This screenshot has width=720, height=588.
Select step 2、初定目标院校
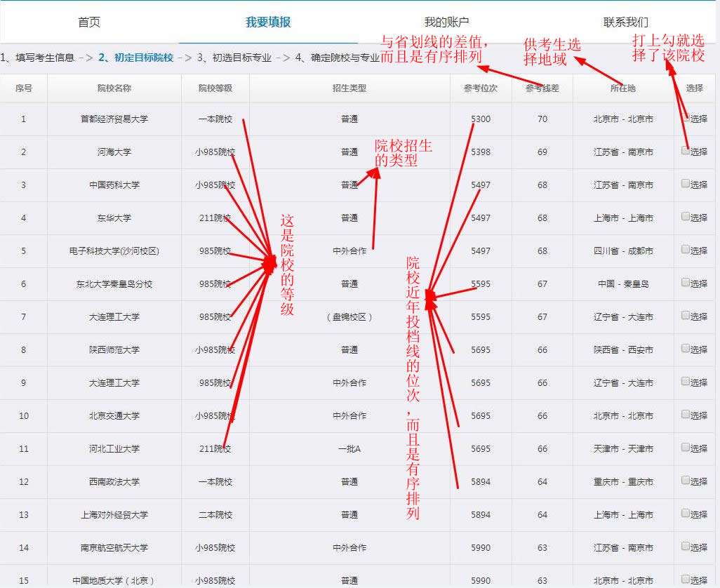click(x=136, y=58)
